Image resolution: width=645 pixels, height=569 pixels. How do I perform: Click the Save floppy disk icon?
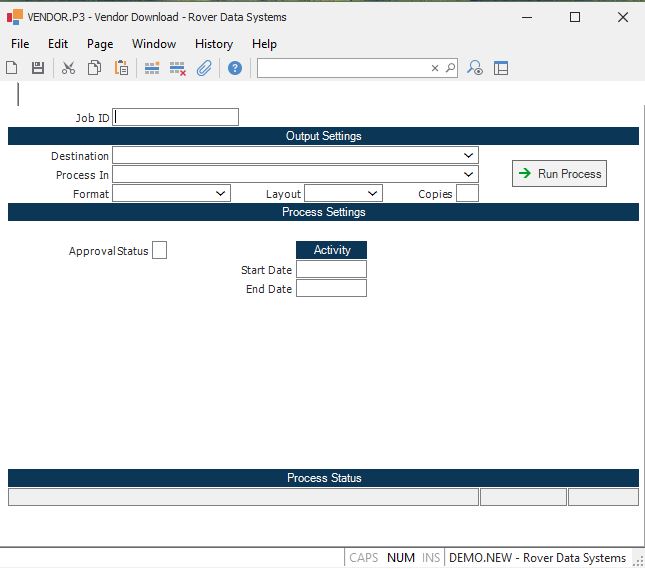tap(38, 68)
